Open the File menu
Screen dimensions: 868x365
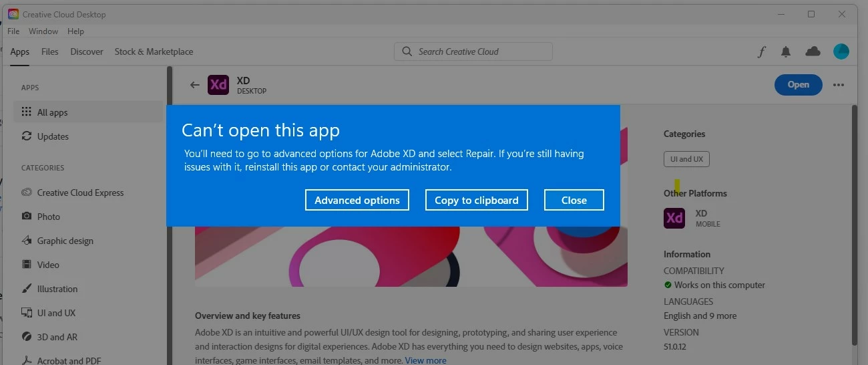[13, 31]
